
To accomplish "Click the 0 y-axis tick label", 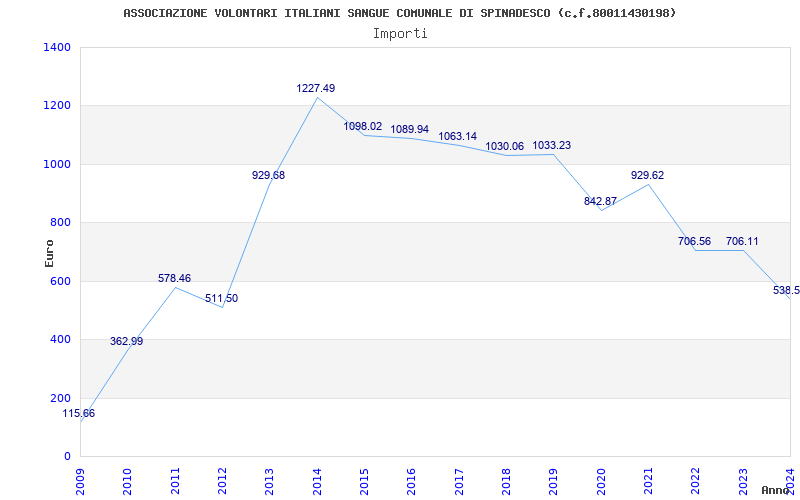I will point(67,456).
